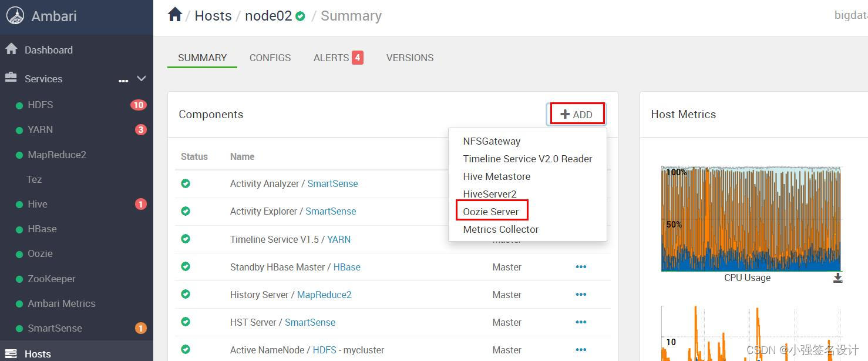Image resolution: width=868 pixels, height=361 pixels.
Task: Open actions menu for Active NameNode
Action: point(581,350)
